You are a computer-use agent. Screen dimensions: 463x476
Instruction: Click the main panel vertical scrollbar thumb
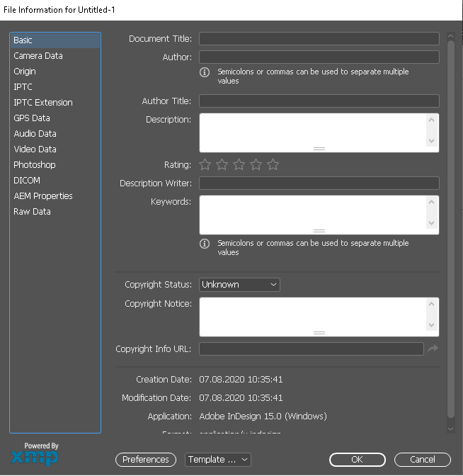[x=451, y=229]
